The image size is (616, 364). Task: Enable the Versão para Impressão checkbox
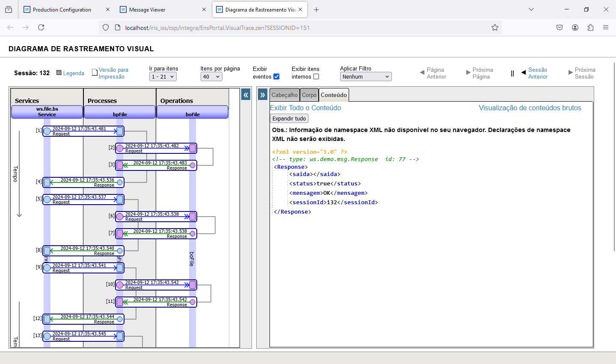tap(95, 73)
